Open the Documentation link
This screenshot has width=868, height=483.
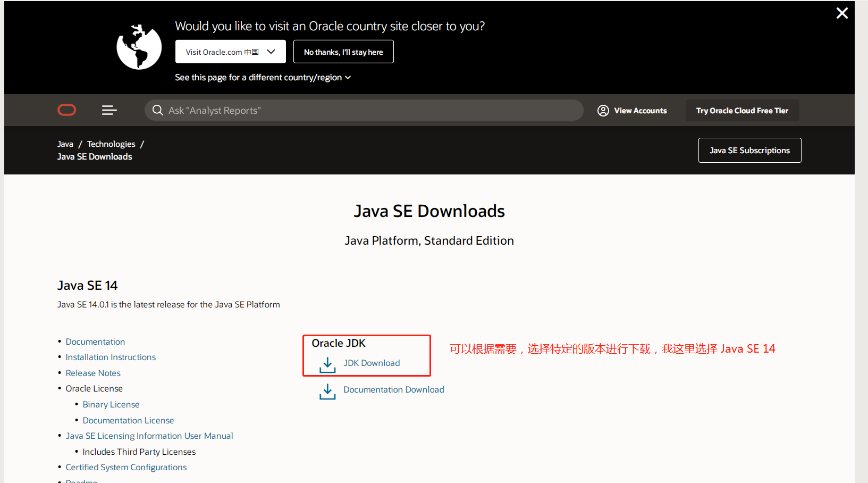tap(96, 342)
